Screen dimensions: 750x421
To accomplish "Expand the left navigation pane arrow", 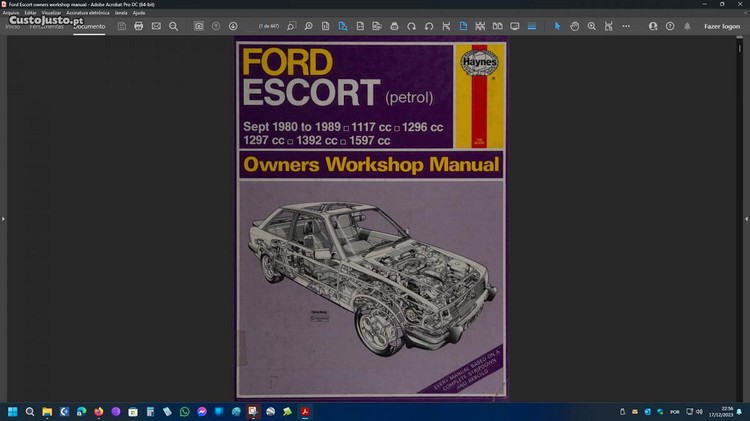I will (3, 218).
